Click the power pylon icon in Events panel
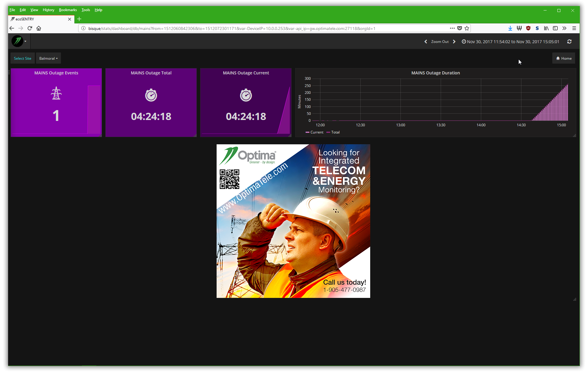Viewport: 588px width, 372px height. [x=56, y=93]
